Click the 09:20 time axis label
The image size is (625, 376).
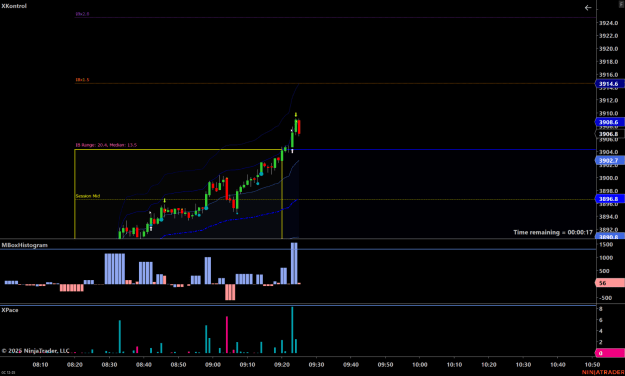click(282, 364)
